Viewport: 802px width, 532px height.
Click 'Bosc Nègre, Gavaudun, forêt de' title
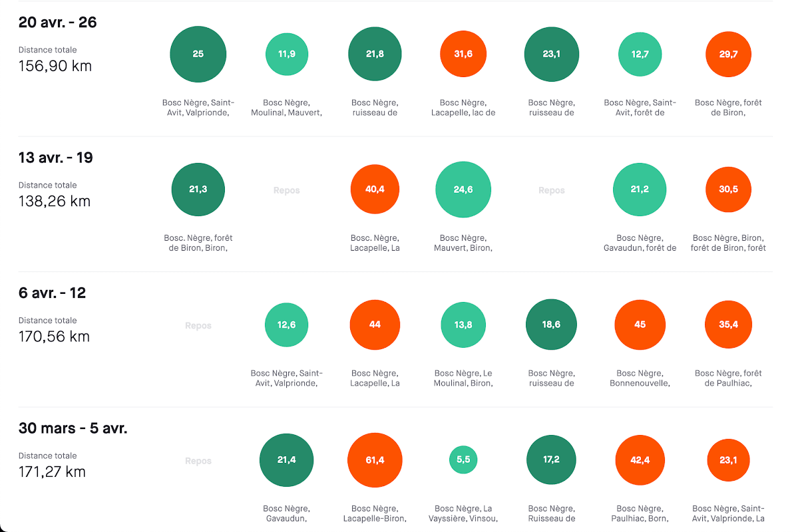[640, 243]
